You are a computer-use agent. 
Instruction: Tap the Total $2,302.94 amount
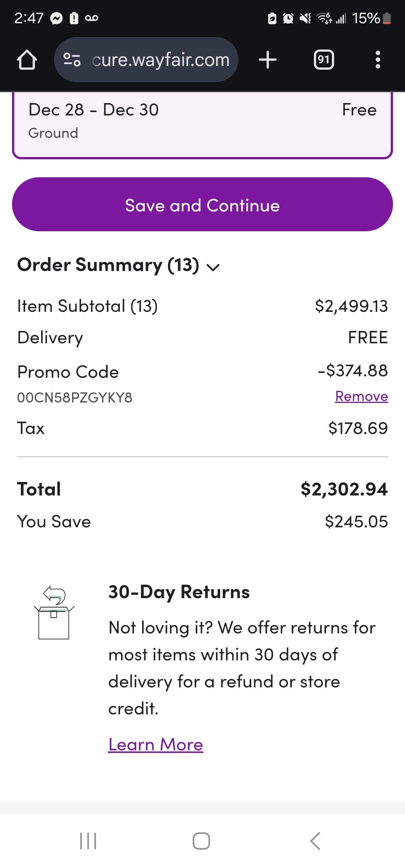coord(344,489)
